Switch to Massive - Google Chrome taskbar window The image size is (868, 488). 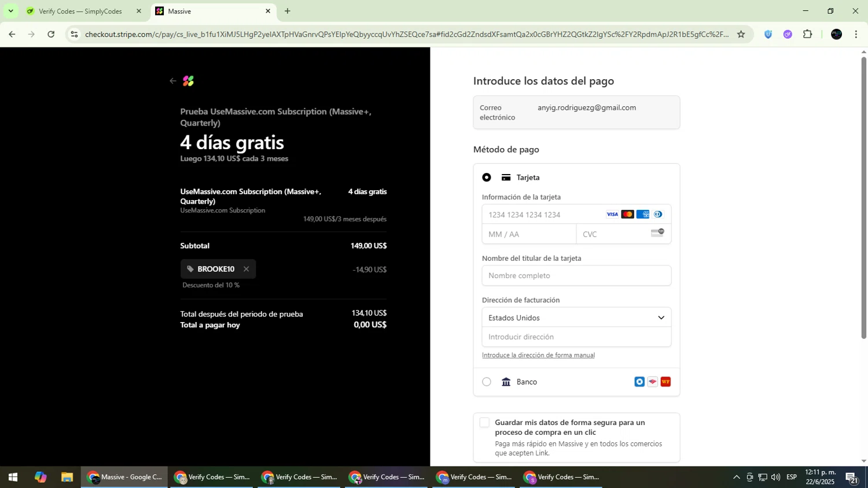(x=124, y=478)
